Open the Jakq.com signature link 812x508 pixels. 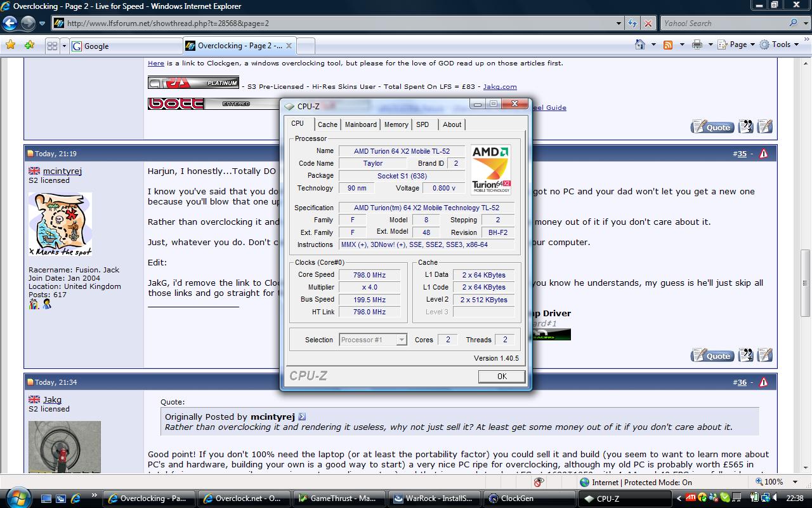[500, 86]
